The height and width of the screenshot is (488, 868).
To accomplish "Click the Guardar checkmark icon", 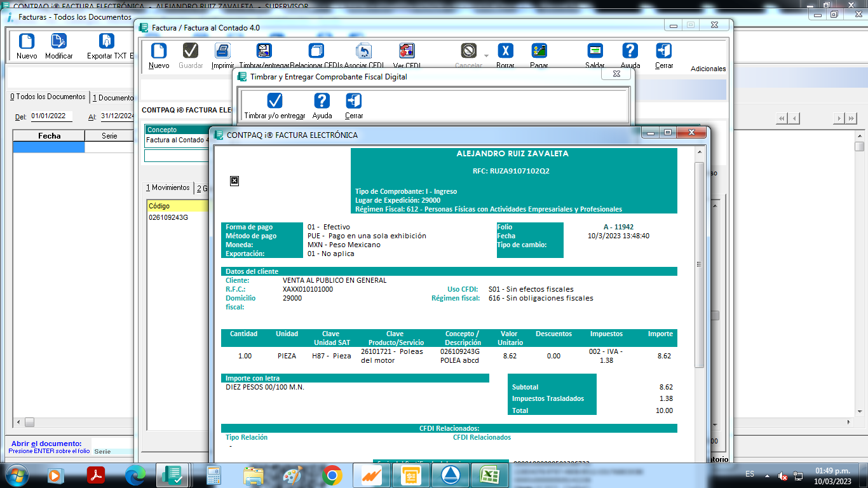I will tap(191, 51).
